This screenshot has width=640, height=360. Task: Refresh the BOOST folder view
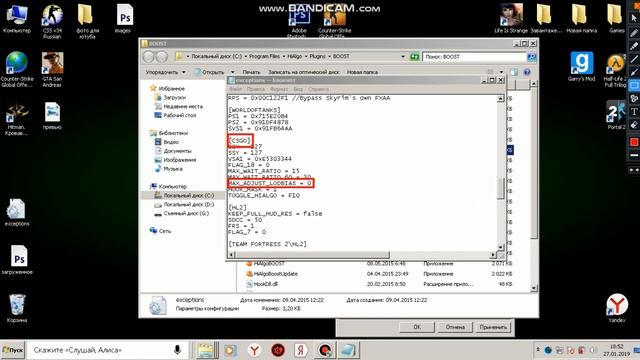(414, 57)
